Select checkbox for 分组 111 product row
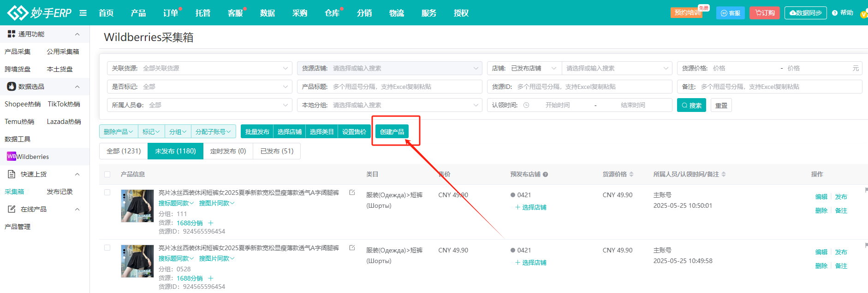Image resolution: width=868 pixels, height=293 pixels. point(107,193)
